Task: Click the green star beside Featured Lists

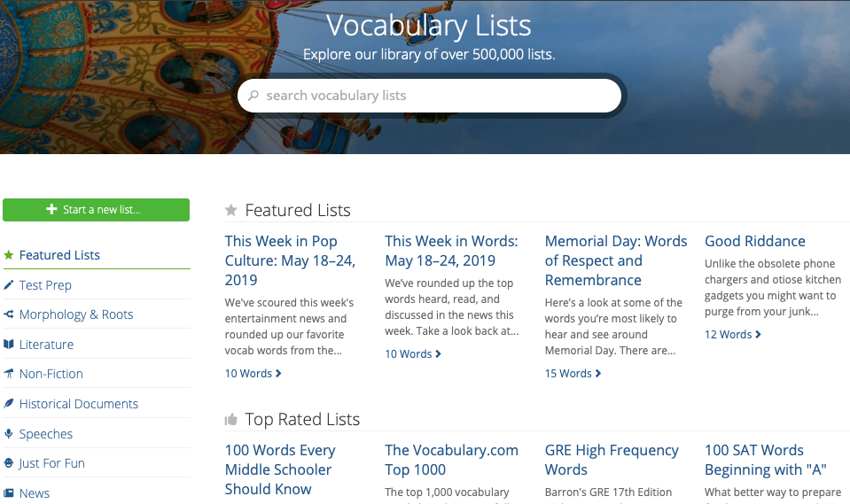Action: click(9, 255)
